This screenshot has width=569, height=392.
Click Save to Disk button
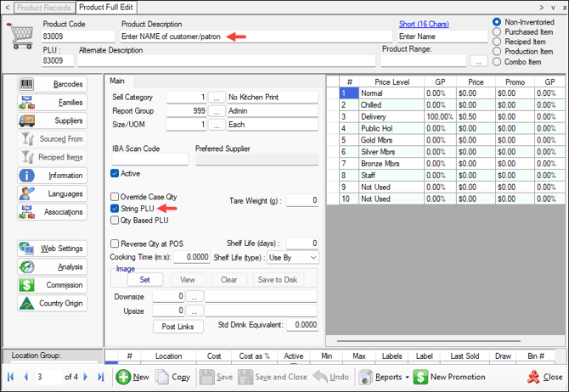(278, 280)
